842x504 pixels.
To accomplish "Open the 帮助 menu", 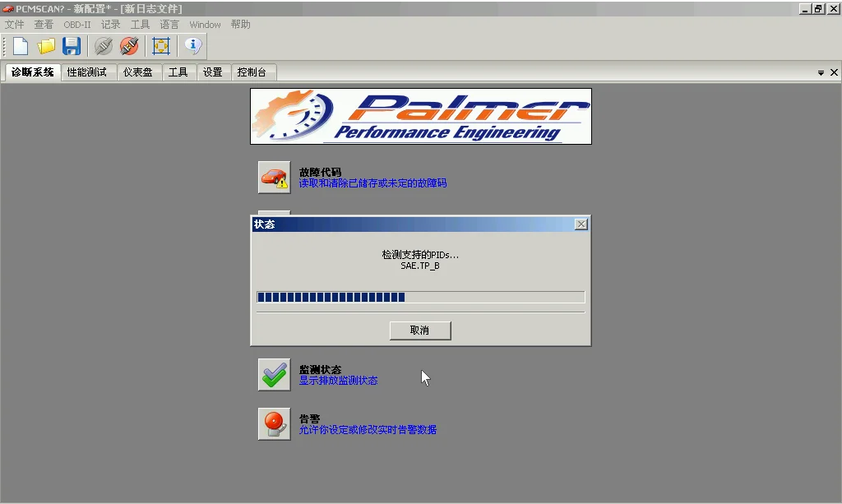I will pyautogui.click(x=241, y=25).
